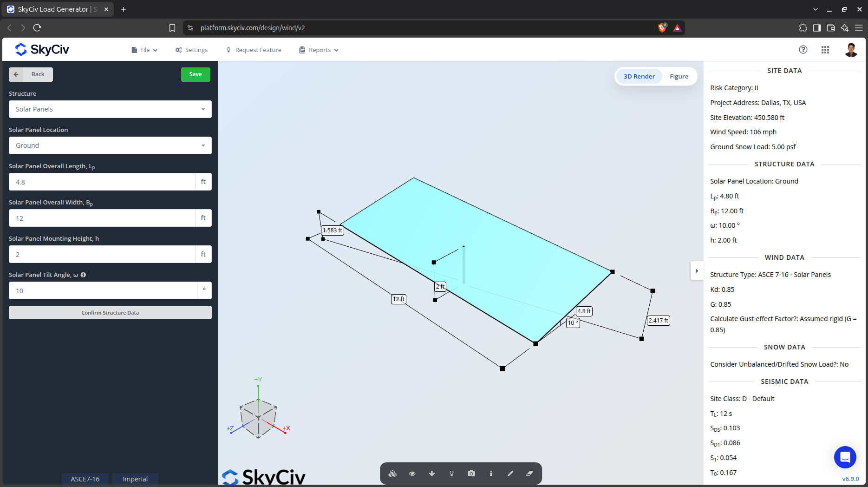Expand the Reports menu
Viewport: 868px width, 487px height.
(319, 50)
